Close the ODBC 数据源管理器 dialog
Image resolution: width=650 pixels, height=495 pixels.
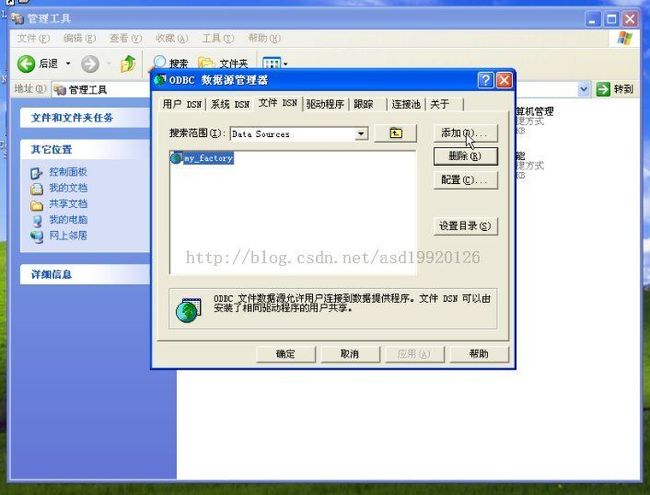(504, 80)
